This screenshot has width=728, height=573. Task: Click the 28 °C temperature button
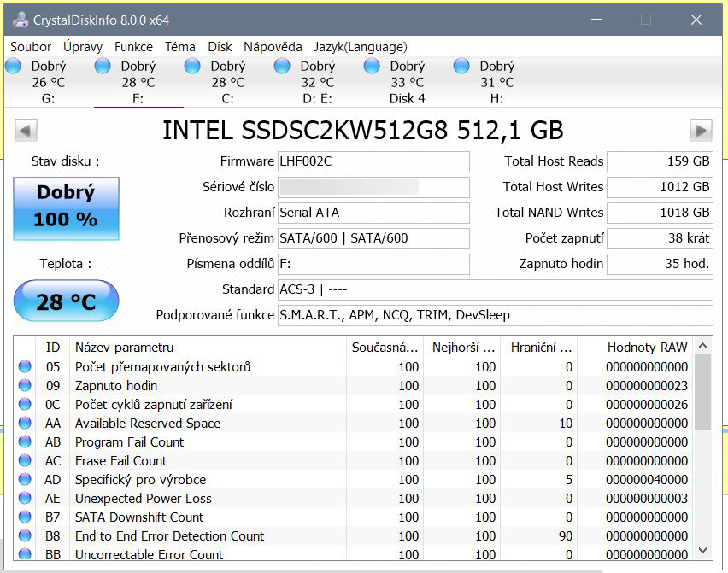tap(66, 301)
